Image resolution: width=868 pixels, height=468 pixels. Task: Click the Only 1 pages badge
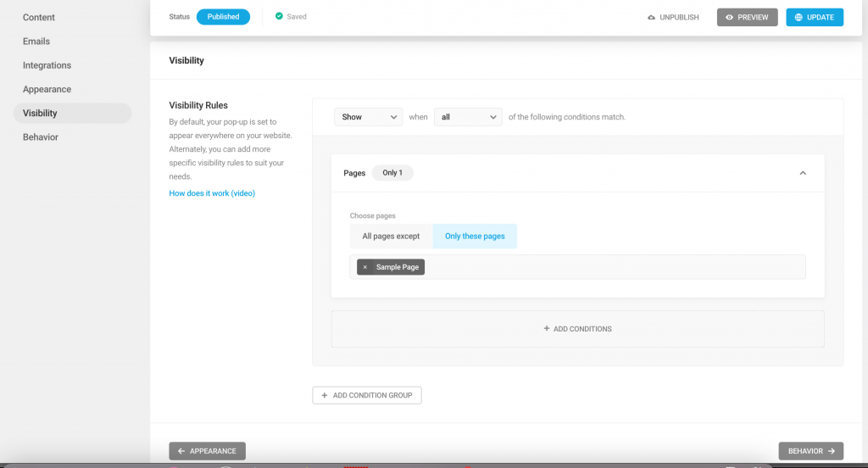(392, 173)
